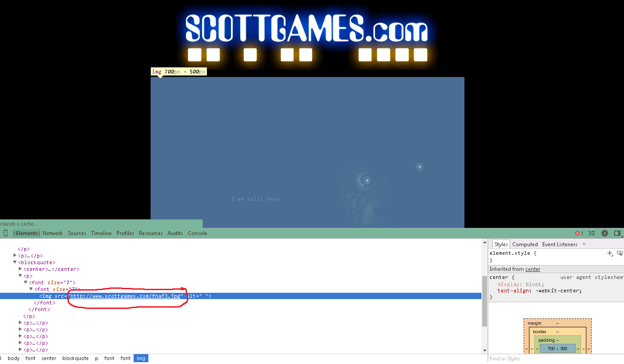The width and height of the screenshot is (624, 364).
Task: Expand the collapsed center element node
Action: 20,269
